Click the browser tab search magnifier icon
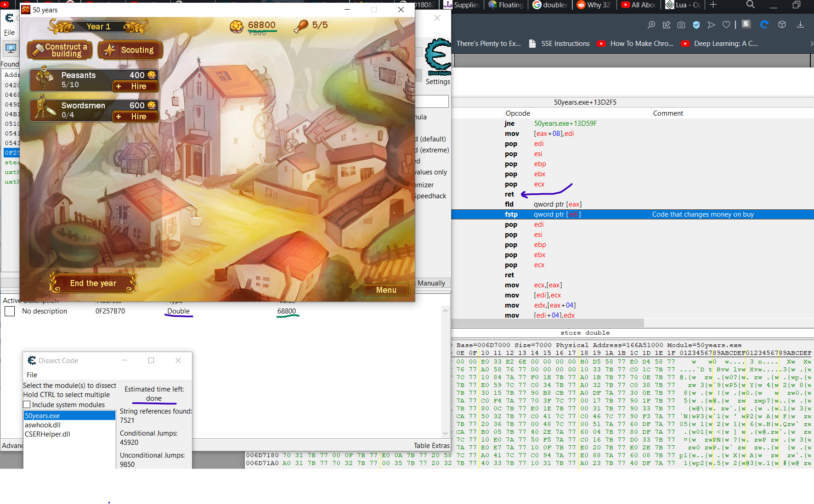The height and width of the screenshot is (504, 814). [751, 5]
